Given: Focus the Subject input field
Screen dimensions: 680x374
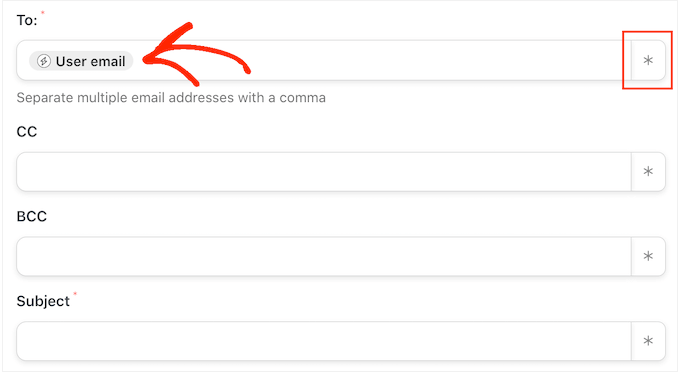Looking at the screenshot, I should 324,341.
